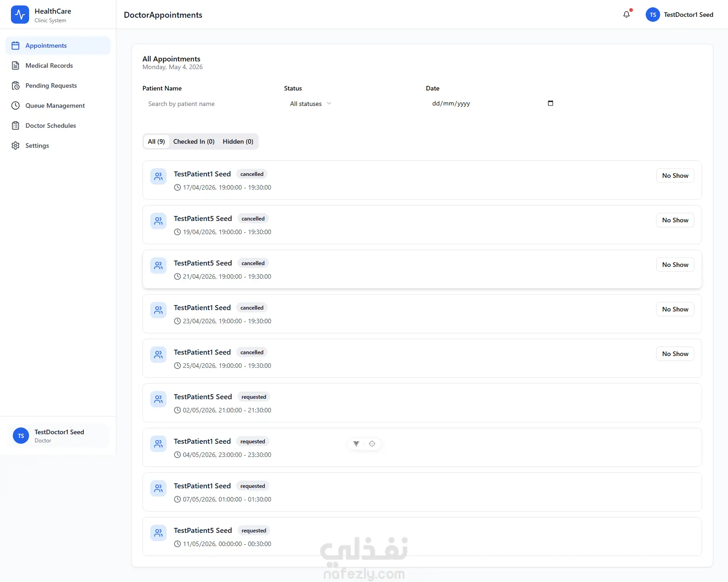The height and width of the screenshot is (582, 728).
Task: Mark 21/04/2026 appointment as No Show
Action: tap(675, 265)
